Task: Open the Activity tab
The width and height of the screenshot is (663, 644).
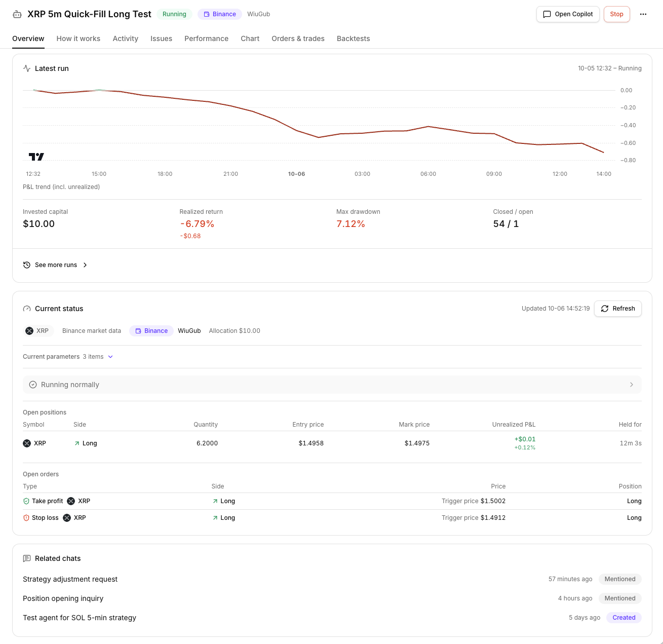Action: tap(126, 39)
